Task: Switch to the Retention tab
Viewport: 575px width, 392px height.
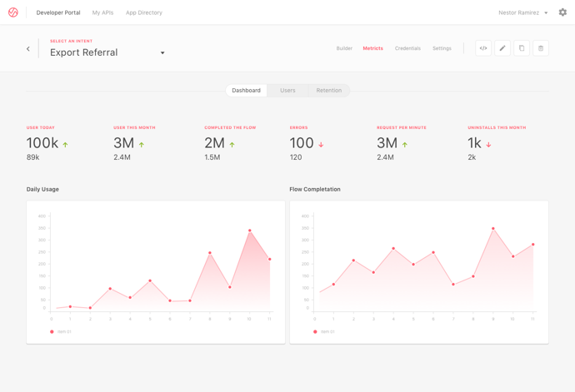Action: click(328, 90)
